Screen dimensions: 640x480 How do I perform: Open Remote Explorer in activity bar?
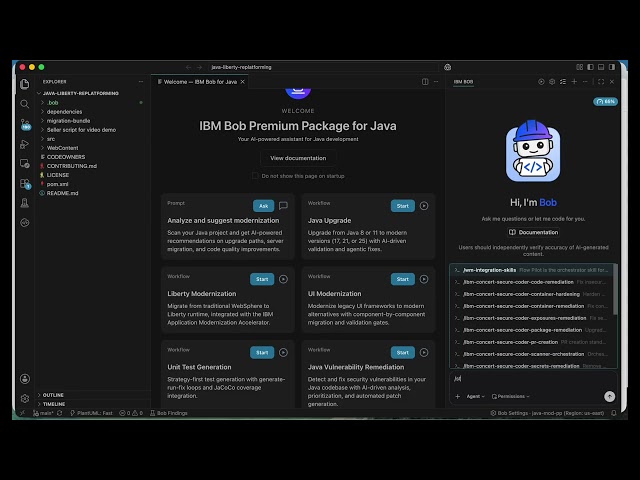pyautogui.click(x=25, y=164)
